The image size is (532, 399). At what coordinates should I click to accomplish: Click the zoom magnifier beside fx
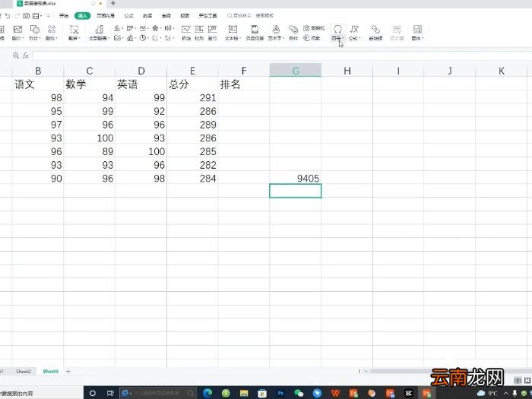click(16, 55)
